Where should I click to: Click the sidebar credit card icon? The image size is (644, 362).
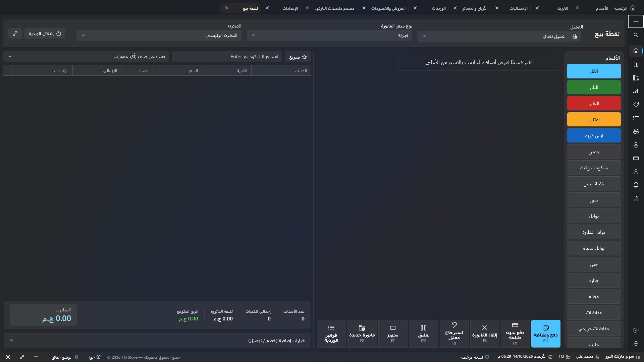coord(636,158)
